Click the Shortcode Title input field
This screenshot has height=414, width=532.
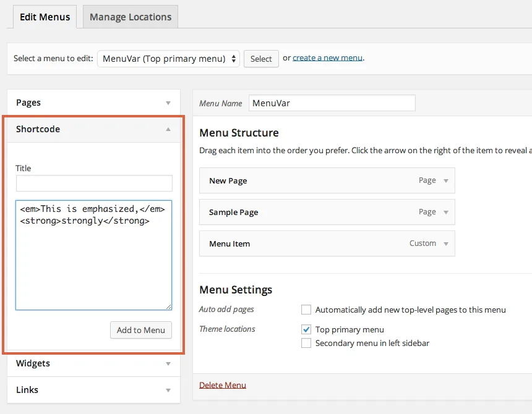pyautogui.click(x=94, y=184)
